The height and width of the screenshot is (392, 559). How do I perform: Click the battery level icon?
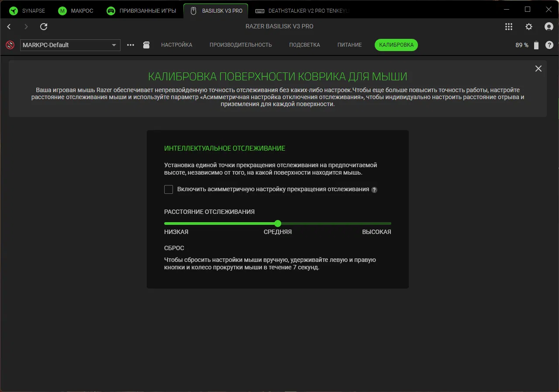[x=536, y=45]
